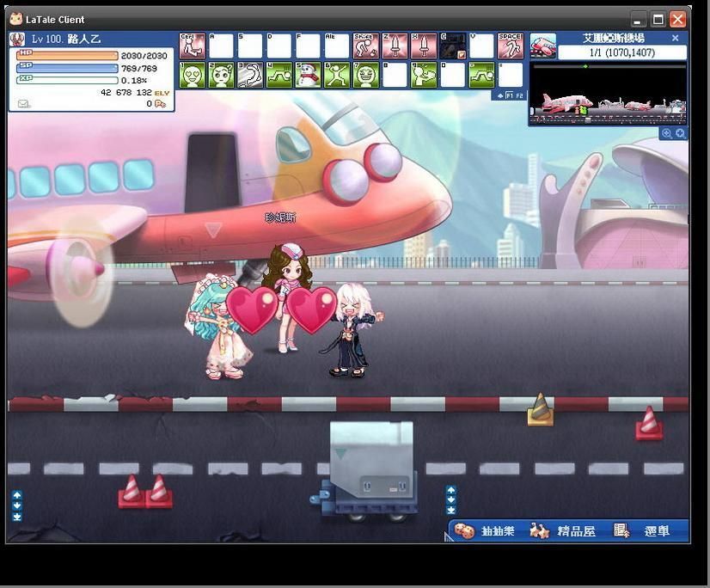This screenshot has width=710, height=588.
Task: Use the Ctrl sitting skill slot
Action: 192,46
